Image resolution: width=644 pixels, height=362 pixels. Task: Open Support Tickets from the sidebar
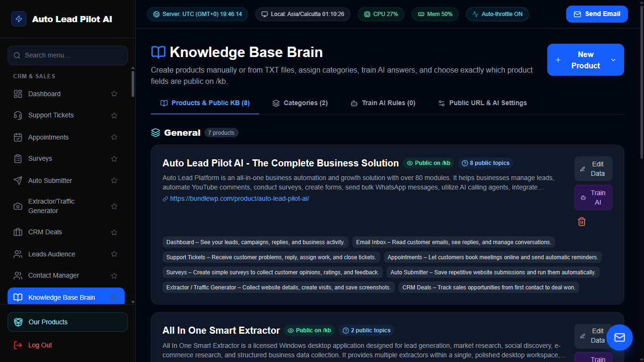tap(66, 115)
